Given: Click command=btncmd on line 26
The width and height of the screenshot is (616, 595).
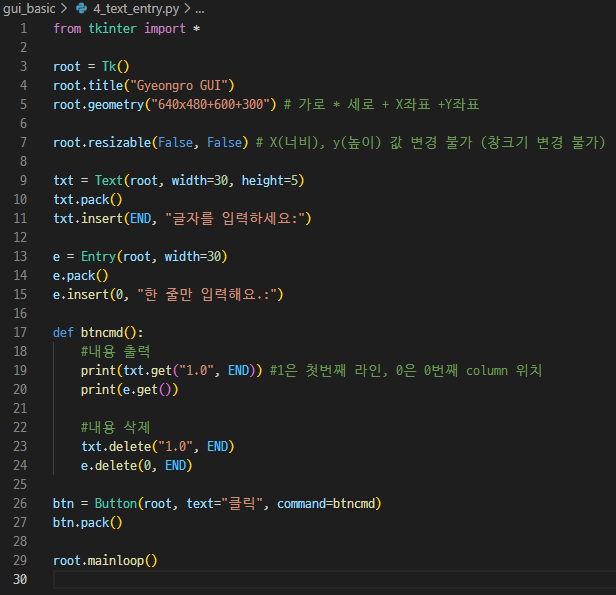Looking at the screenshot, I should coord(326,503).
